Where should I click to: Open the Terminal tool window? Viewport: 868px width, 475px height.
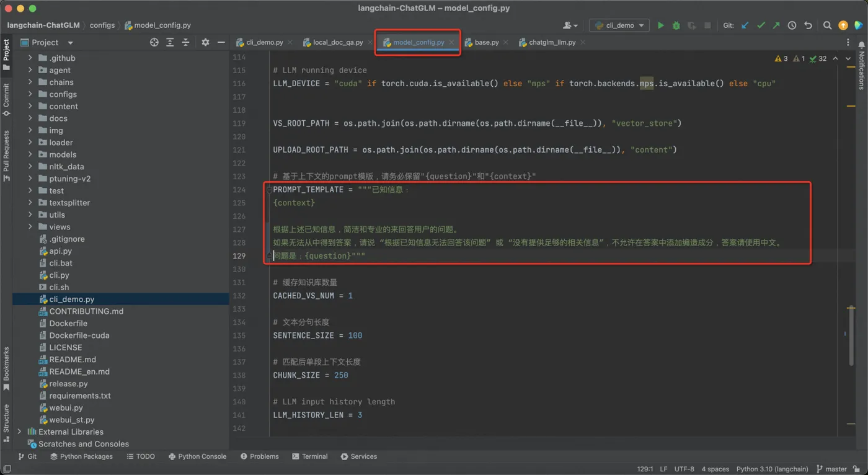click(309, 456)
